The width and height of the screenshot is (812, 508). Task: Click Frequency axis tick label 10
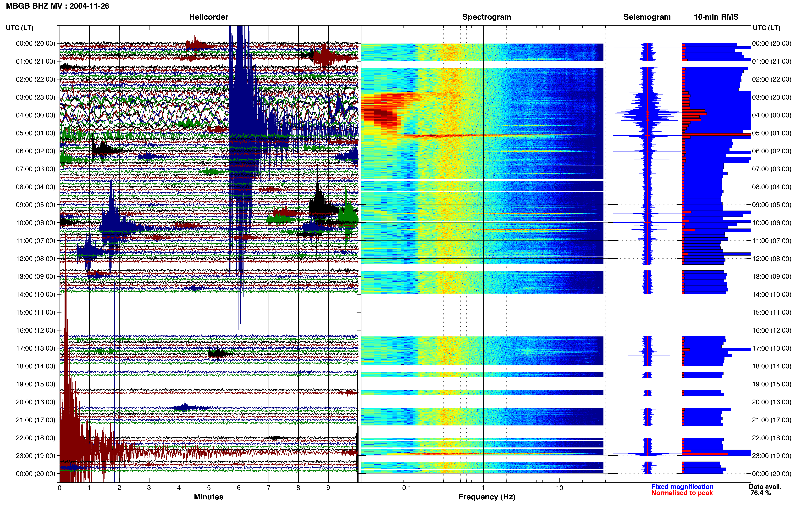[x=559, y=488]
